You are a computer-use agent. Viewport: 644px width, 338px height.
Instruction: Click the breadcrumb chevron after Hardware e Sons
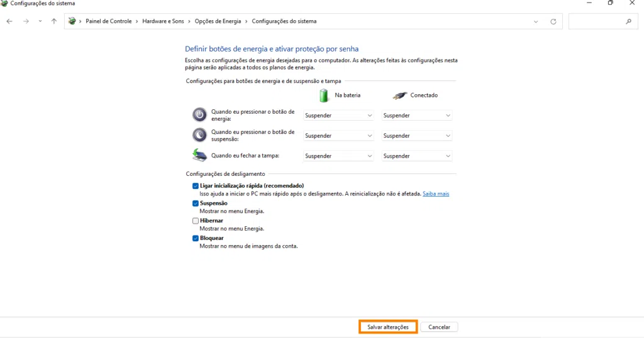[189, 21]
